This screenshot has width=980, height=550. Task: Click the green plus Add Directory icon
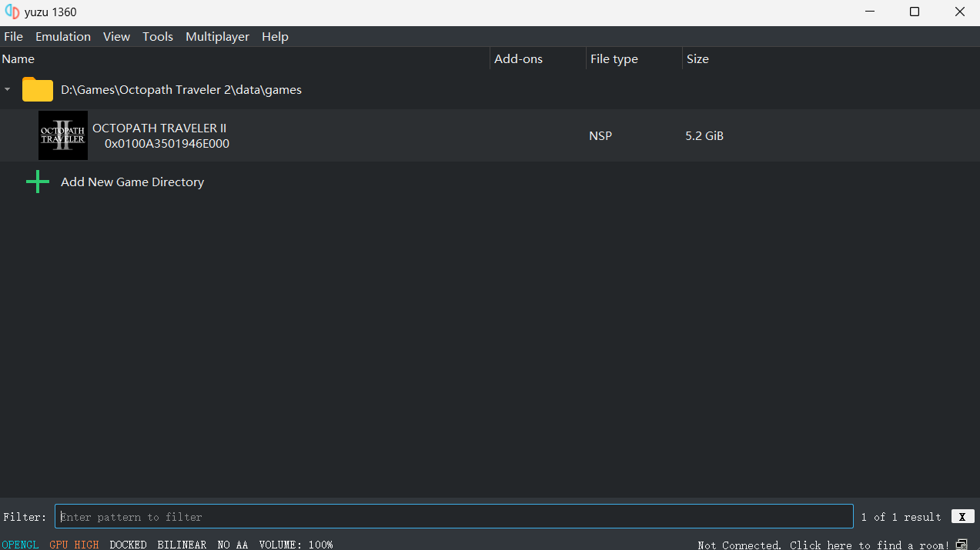(x=38, y=182)
